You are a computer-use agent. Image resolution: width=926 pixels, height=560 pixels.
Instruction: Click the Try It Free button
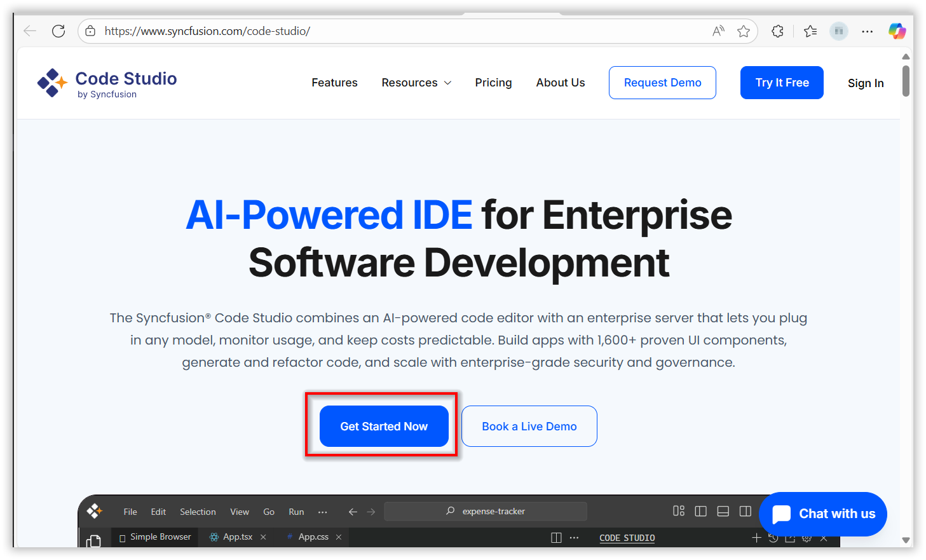point(782,83)
